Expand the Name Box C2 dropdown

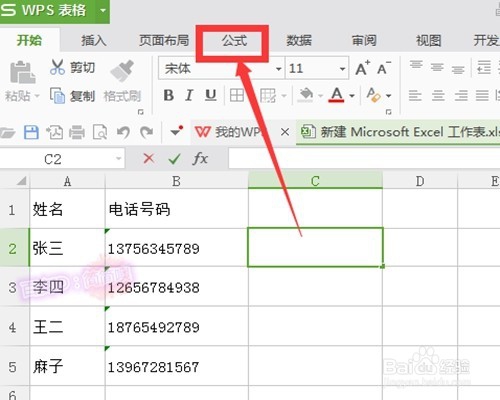(119, 159)
